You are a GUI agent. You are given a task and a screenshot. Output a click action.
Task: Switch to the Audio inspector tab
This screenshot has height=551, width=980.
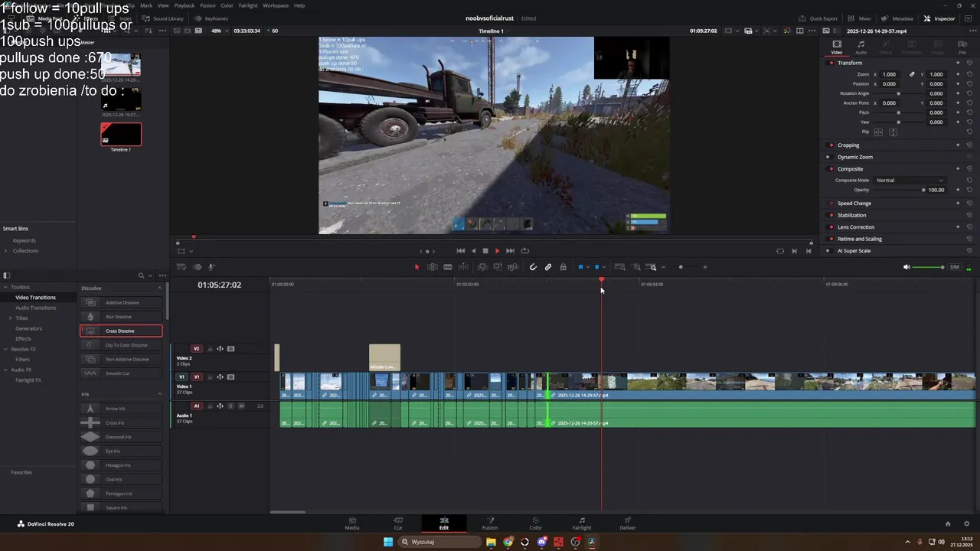point(861,47)
